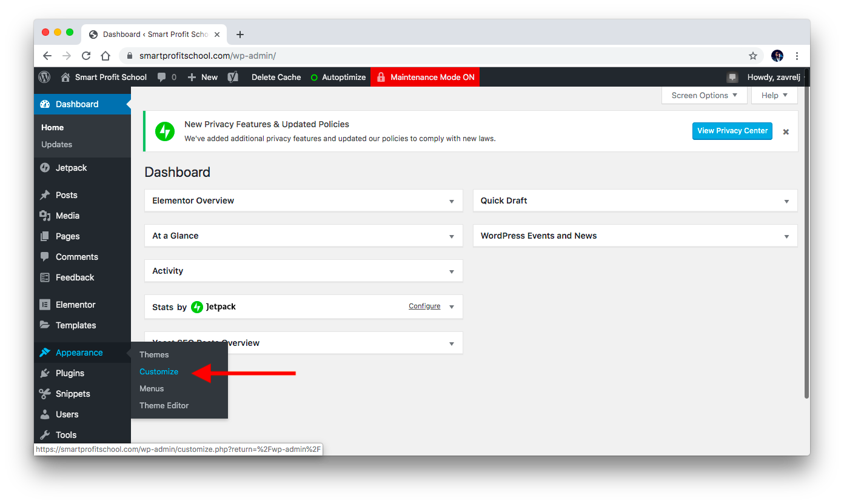The image size is (844, 504).
Task: Click the Comments bubble icon in sidebar
Action: click(x=45, y=257)
